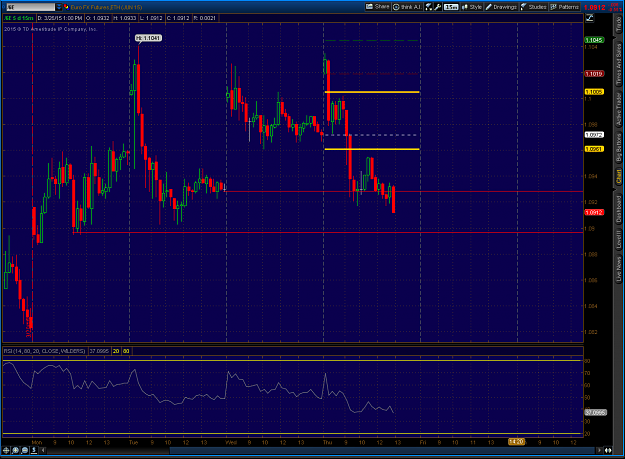Click the wrench chart settings icon
Viewport: 625px width, 459px height.
tap(438, 7)
